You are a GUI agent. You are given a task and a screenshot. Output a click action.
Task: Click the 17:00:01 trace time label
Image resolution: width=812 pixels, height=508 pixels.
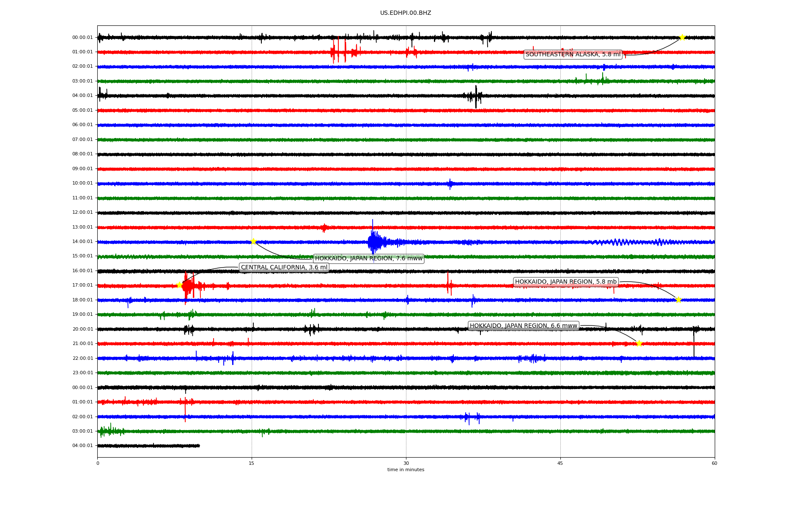coord(82,285)
